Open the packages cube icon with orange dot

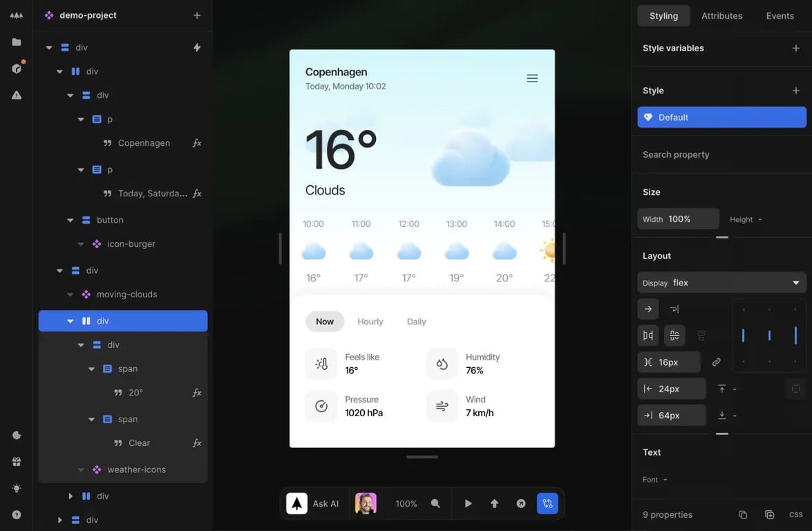tap(17, 68)
